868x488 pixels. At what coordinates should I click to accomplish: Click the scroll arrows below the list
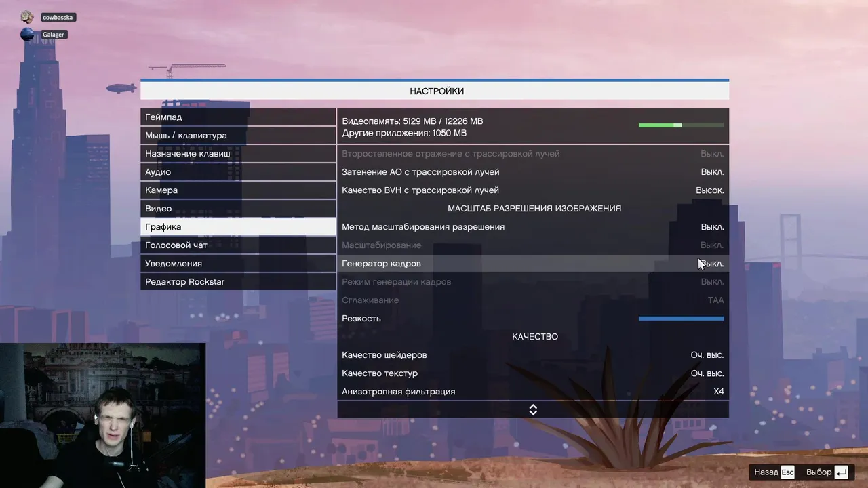(533, 410)
